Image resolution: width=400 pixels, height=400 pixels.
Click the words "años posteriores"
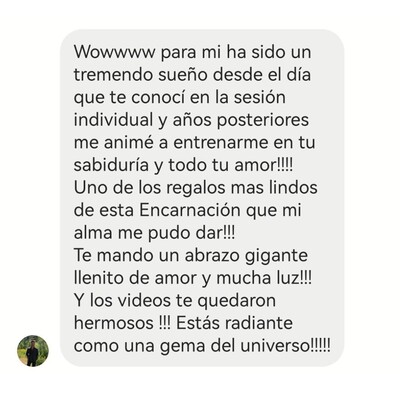pos(241,121)
